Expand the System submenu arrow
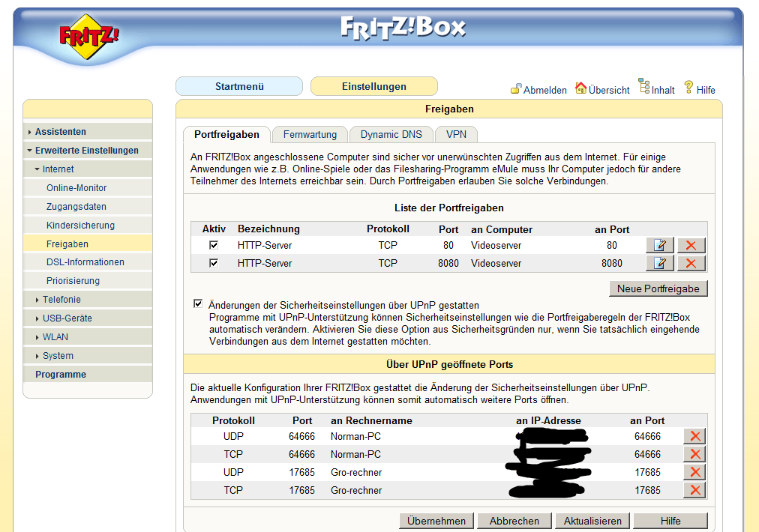This screenshot has width=759, height=532. point(37,356)
